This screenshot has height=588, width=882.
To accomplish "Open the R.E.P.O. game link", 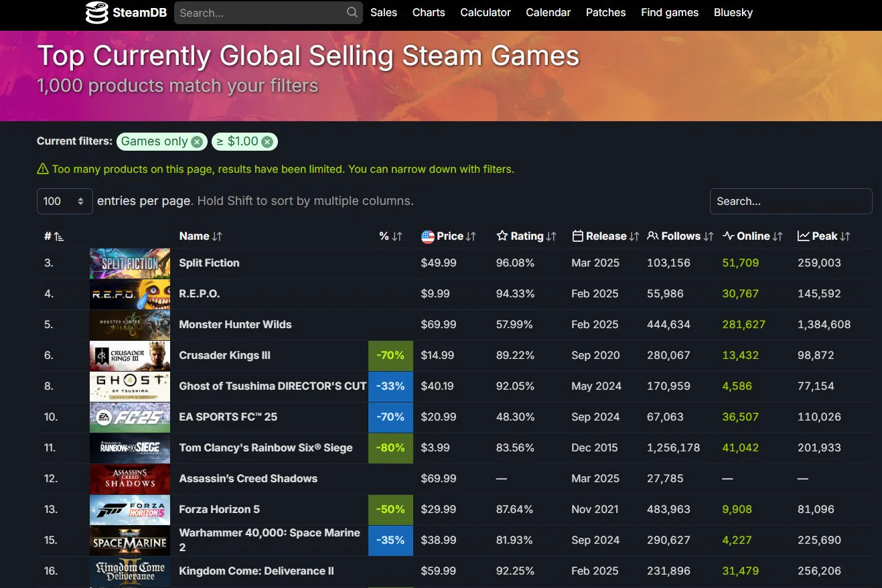I will tap(200, 294).
